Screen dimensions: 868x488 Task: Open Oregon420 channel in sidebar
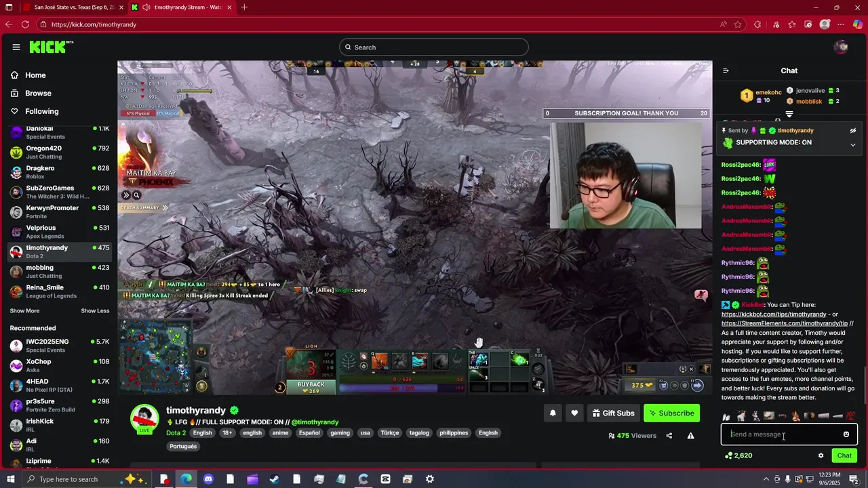pos(60,152)
